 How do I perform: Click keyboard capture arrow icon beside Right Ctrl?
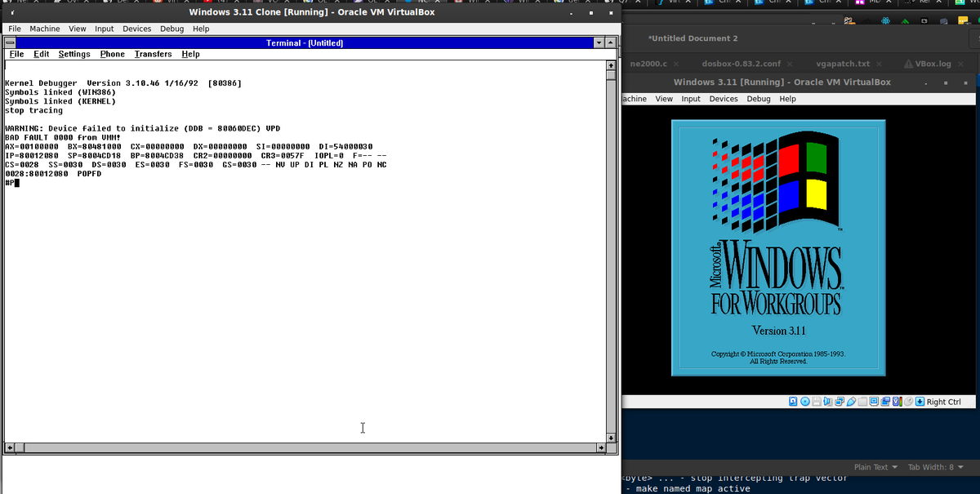(x=920, y=402)
